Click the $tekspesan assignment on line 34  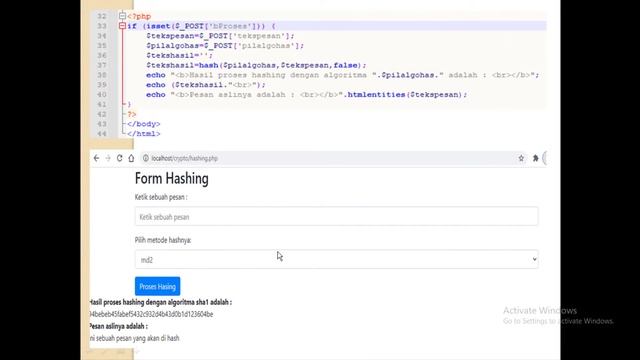220,36
